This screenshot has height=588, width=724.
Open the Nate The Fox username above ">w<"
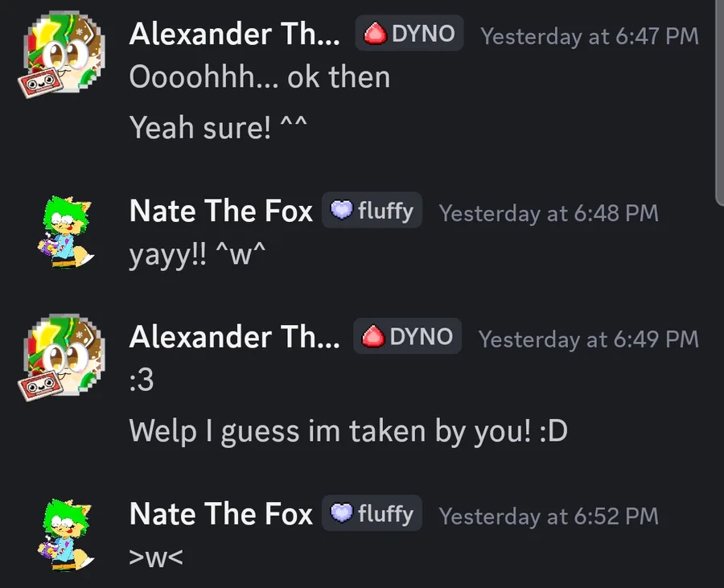(220, 514)
